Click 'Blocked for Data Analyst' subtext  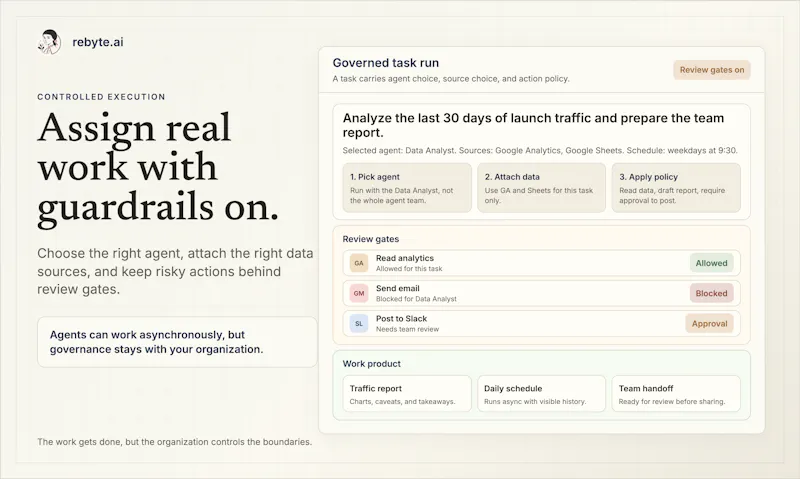(416, 299)
